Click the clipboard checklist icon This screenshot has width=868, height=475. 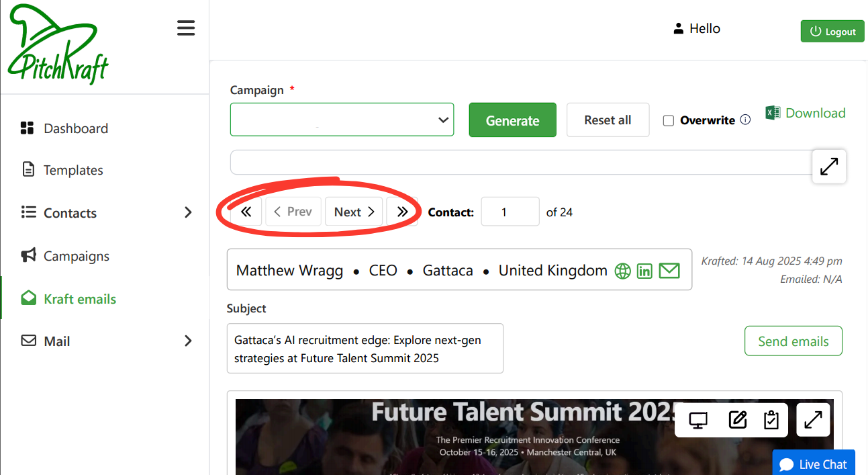point(771,421)
